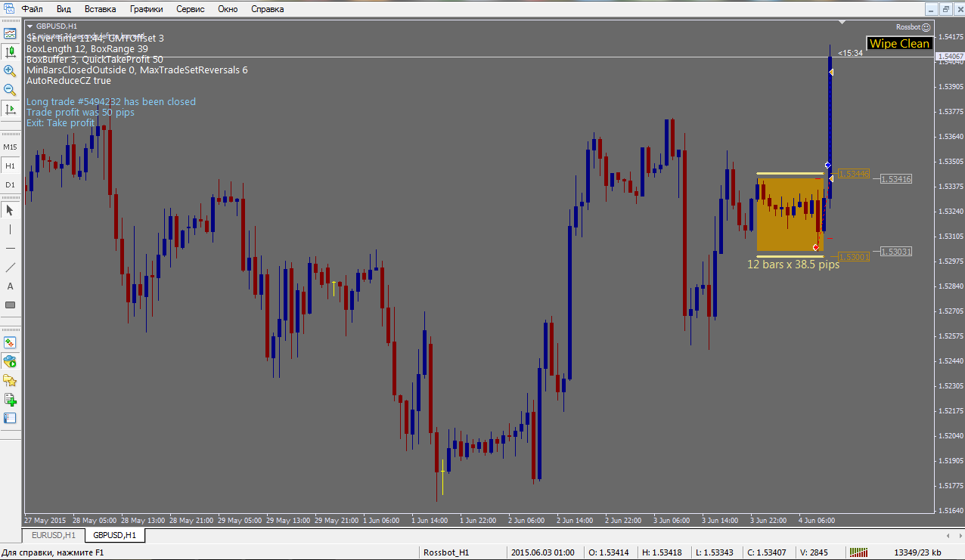Click the Rossbot_H1 profile in status bar
The image size is (965, 560).
coord(446,552)
